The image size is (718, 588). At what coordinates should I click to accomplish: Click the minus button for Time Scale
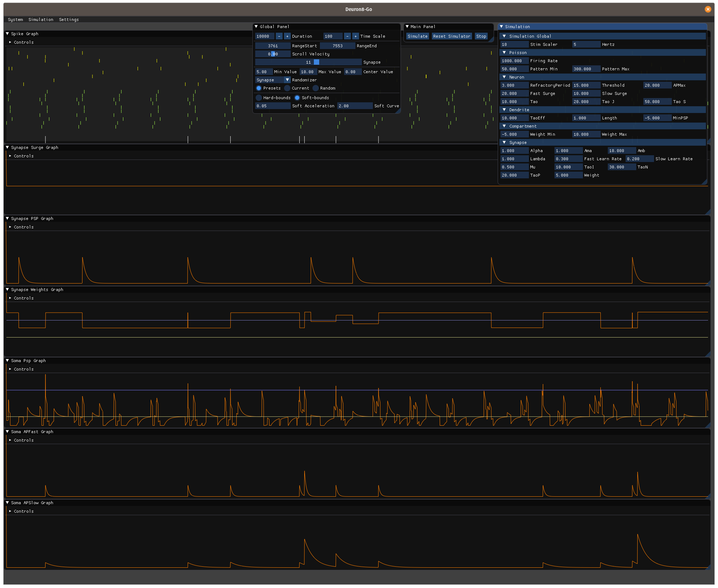347,36
